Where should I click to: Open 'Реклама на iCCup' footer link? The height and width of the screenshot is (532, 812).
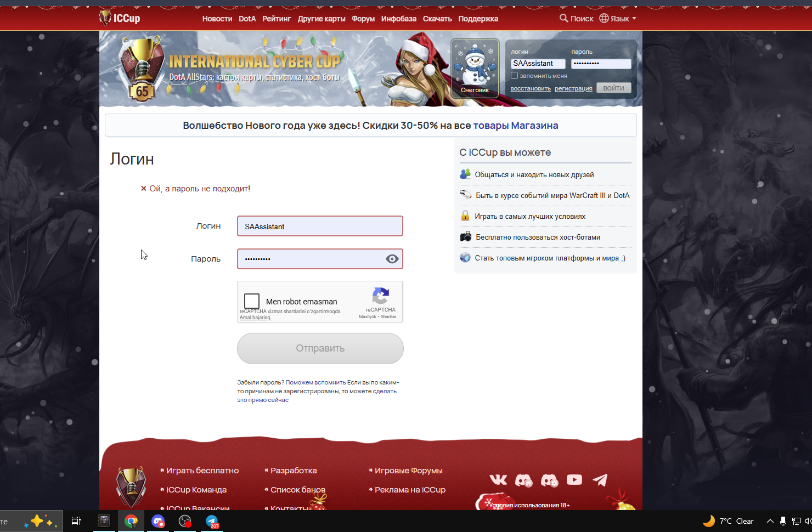410,490
